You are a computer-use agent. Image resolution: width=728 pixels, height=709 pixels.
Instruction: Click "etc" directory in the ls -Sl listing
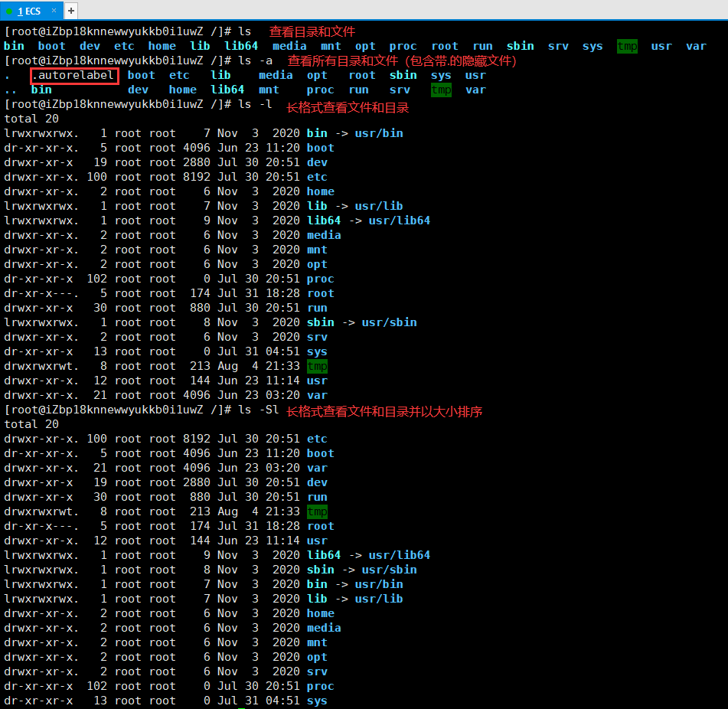(317, 439)
